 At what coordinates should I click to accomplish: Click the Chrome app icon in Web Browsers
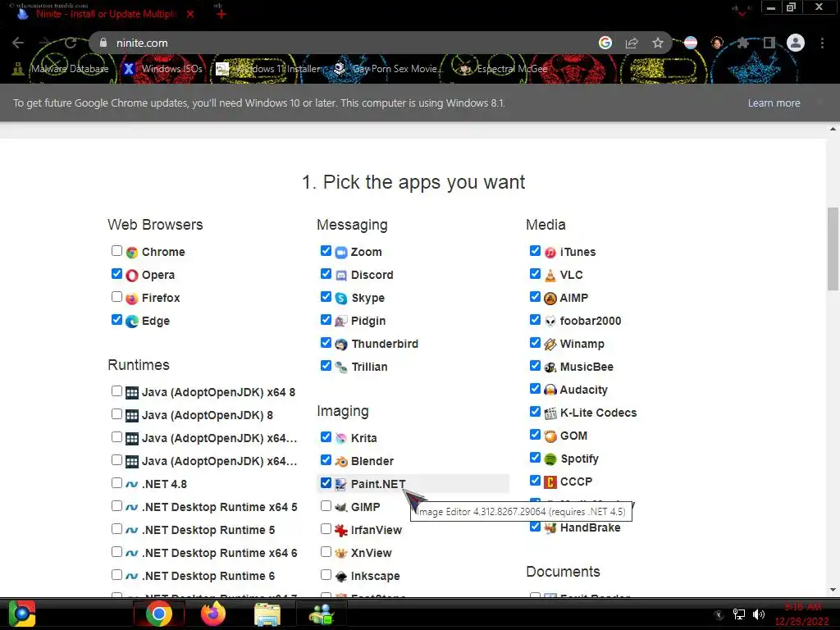[132, 253]
